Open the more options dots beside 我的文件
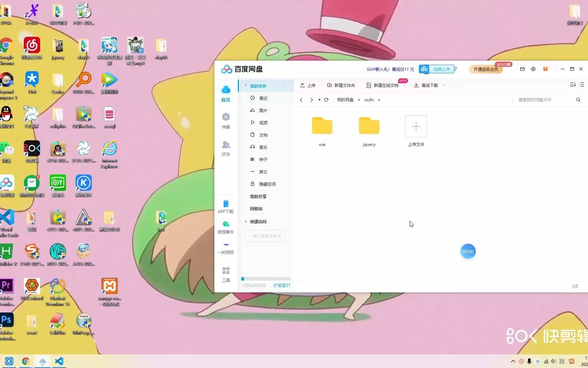 pyautogui.click(x=283, y=86)
